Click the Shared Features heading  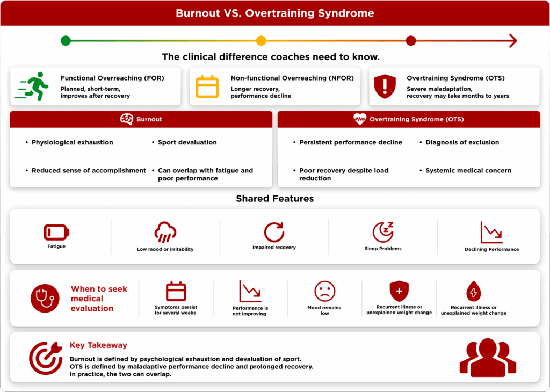pyautogui.click(x=274, y=199)
